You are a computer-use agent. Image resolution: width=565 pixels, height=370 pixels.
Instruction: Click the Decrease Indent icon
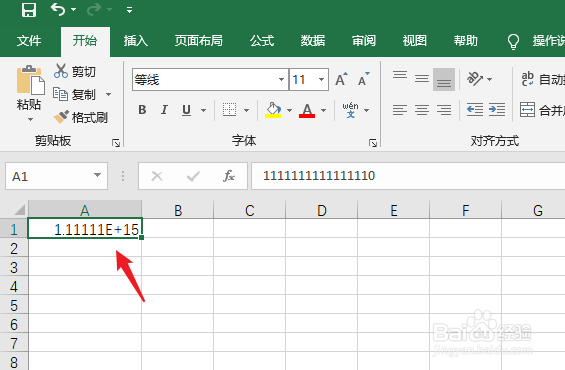475,109
